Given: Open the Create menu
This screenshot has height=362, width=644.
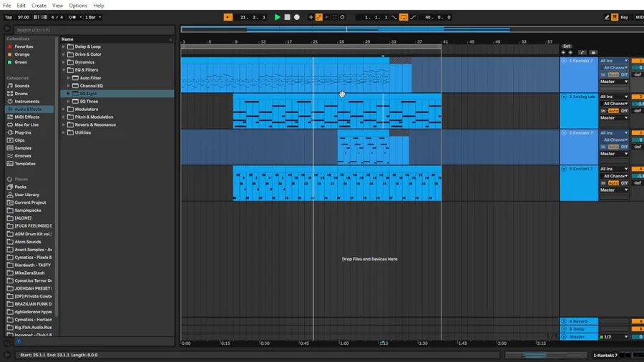Looking at the screenshot, I should tap(39, 5).
